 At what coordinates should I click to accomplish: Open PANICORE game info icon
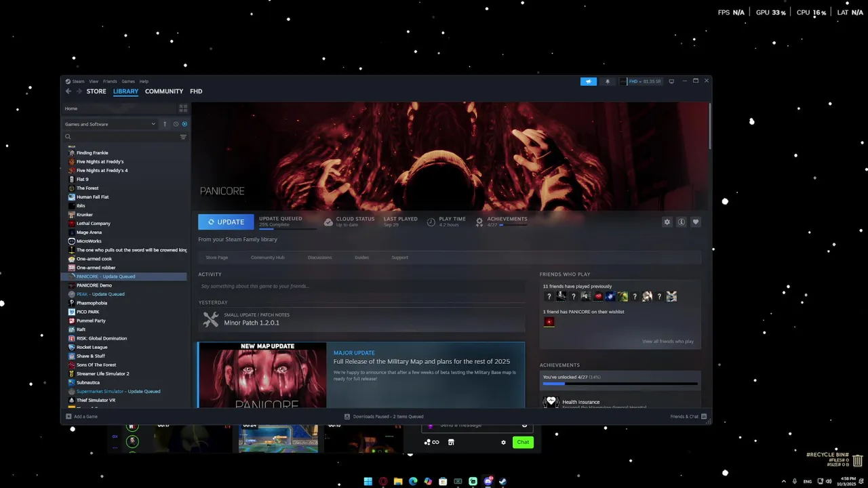click(682, 222)
